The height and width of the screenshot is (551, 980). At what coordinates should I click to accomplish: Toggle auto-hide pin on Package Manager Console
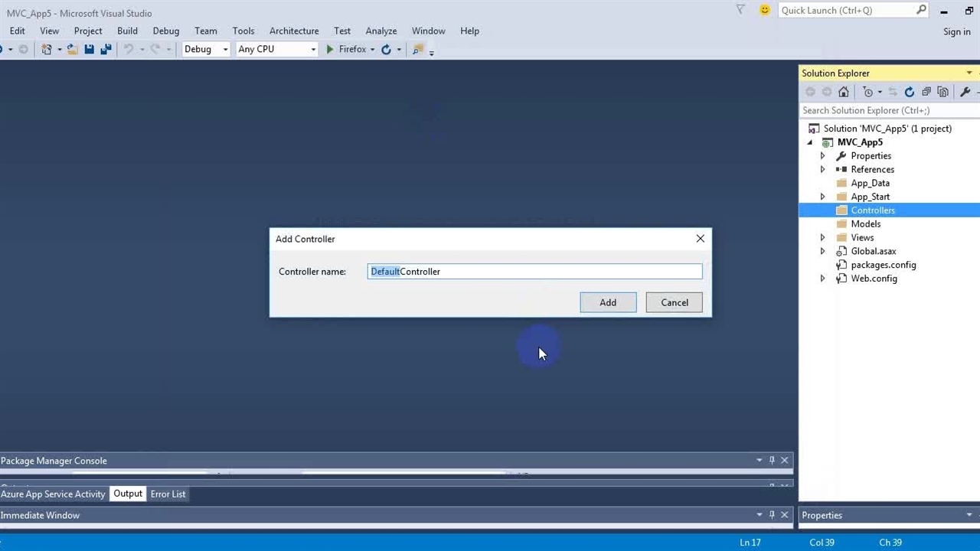[772, 461]
